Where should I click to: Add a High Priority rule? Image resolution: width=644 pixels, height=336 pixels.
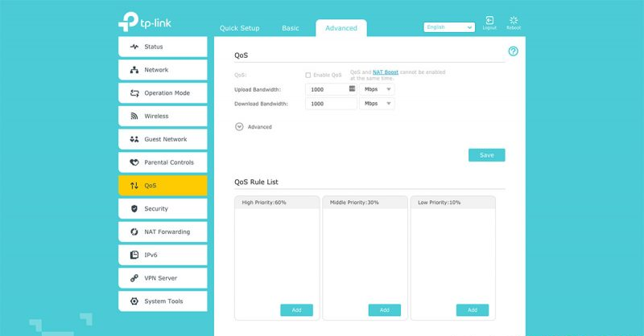coord(296,309)
